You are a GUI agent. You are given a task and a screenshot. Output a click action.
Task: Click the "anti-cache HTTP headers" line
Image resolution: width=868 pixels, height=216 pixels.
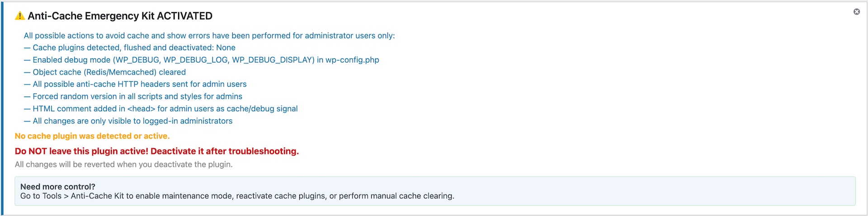coord(139,85)
